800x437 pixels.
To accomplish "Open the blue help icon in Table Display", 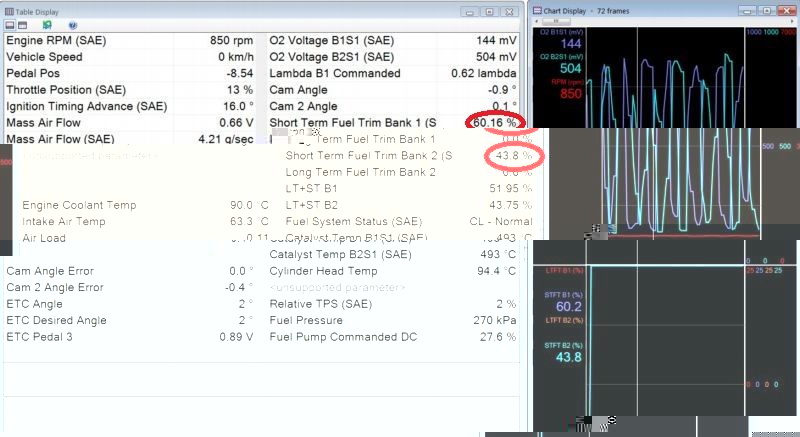I will pyautogui.click(x=73, y=24).
